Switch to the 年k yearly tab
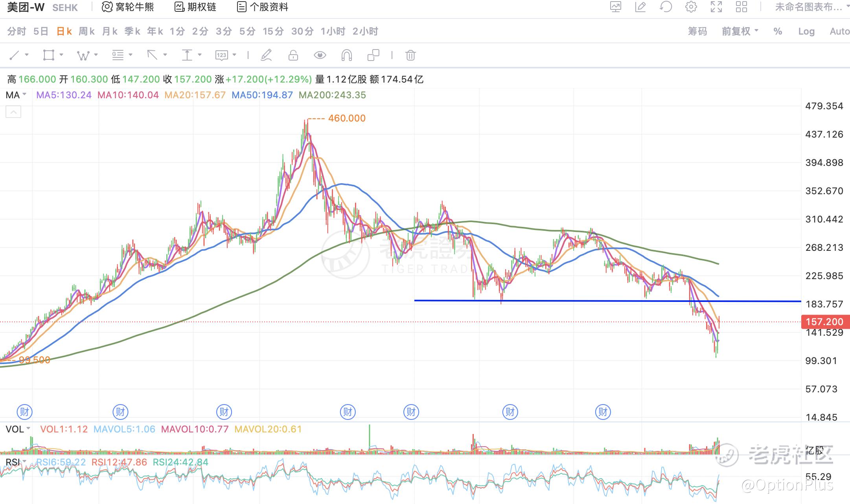The image size is (850, 504). coord(155,31)
